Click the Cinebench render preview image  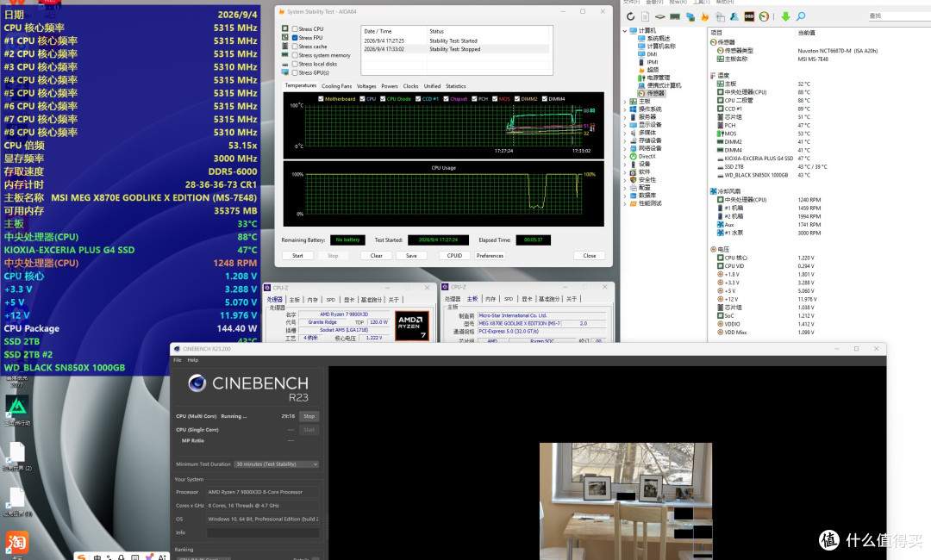click(x=626, y=501)
